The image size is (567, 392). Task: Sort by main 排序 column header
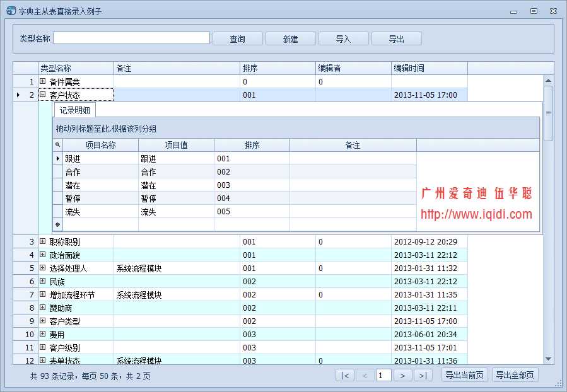pyautogui.click(x=278, y=68)
